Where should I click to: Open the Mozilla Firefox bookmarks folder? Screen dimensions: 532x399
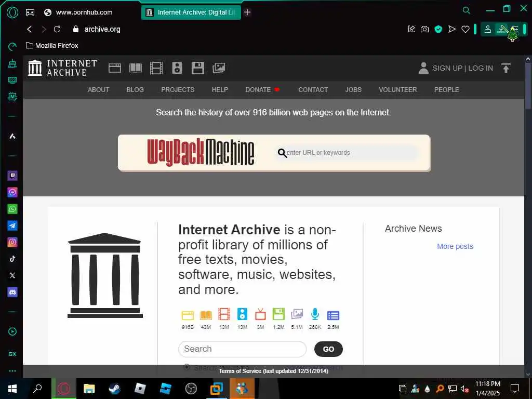coord(52,46)
